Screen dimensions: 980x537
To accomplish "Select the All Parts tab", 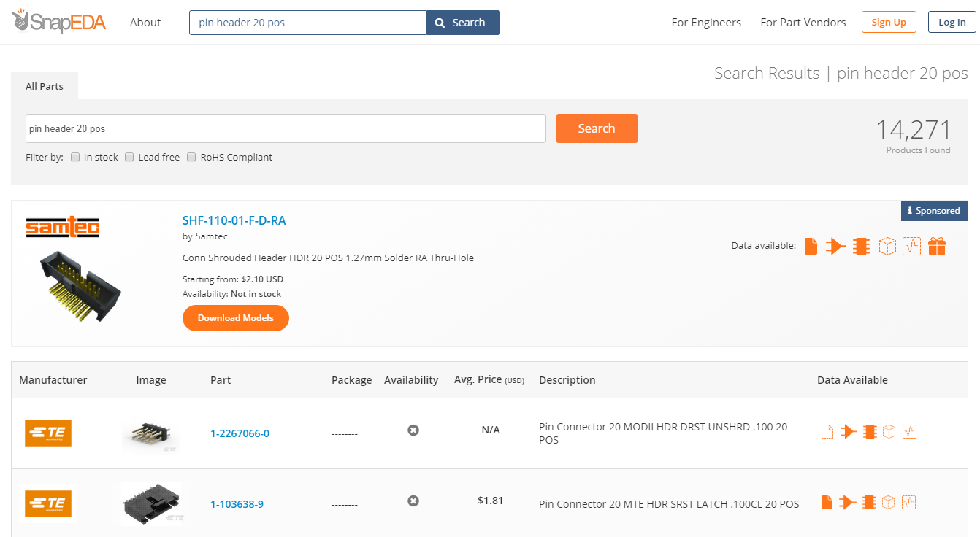I will [x=45, y=86].
